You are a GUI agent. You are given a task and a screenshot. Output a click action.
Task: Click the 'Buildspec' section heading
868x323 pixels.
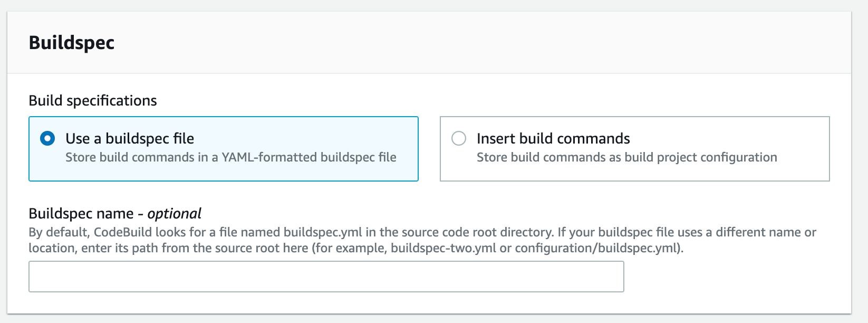pyautogui.click(x=72, y=43)
